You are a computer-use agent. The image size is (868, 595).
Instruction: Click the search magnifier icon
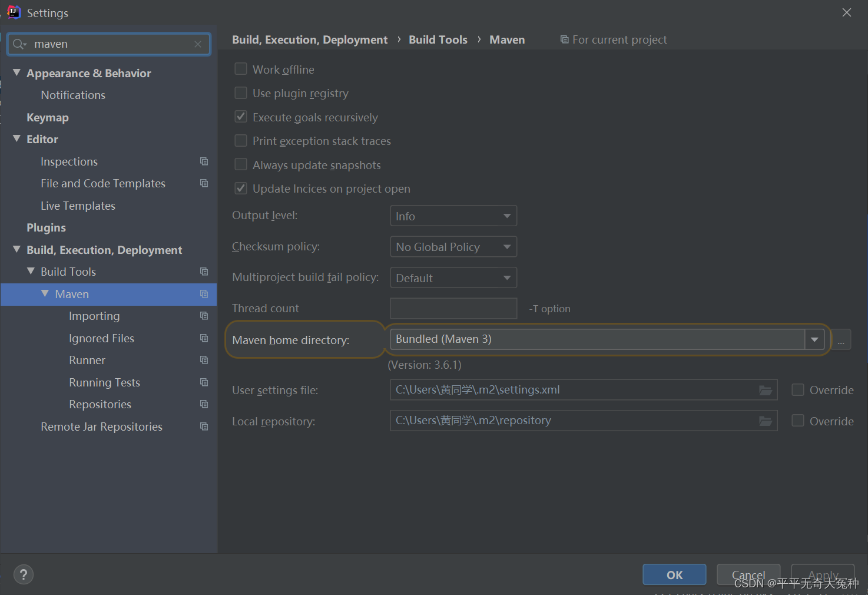pos(19,44)
